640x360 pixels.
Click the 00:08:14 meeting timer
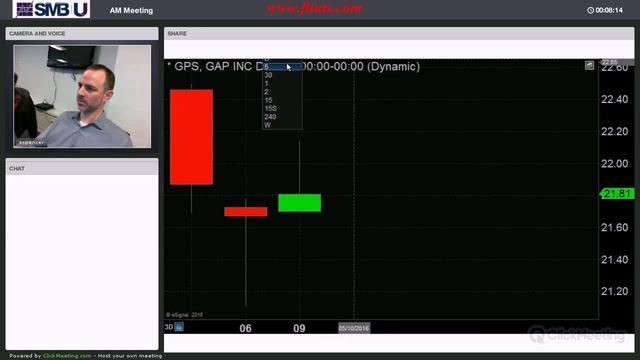click(609, 10)
